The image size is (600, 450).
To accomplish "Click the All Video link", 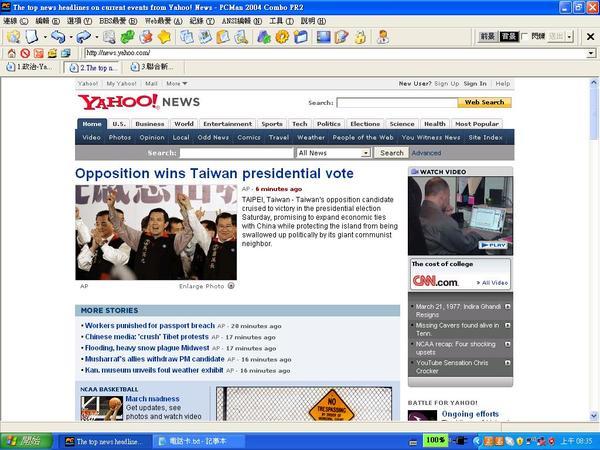I will (x=492, y=283).
